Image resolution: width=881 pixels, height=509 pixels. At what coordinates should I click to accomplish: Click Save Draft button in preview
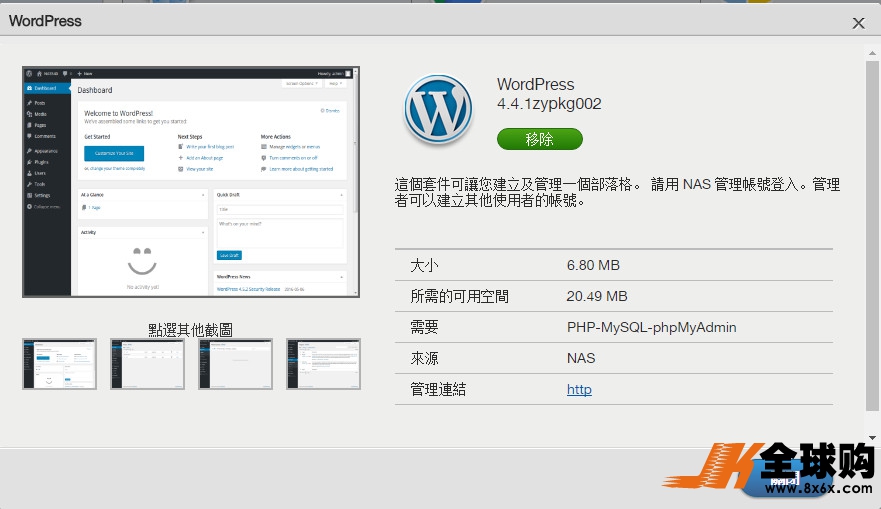click(x=229, y=255)
